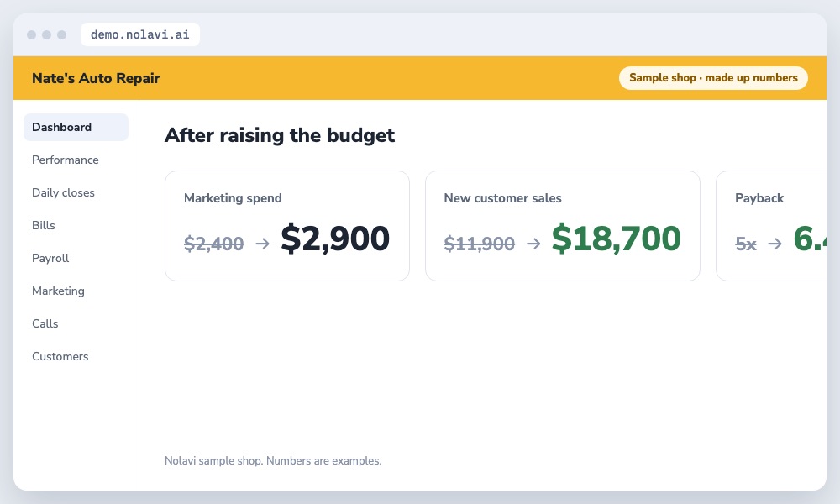Click the demo.nolavi.ai address field
Viewport: 840px width, 504px height.
(x=139, y=34)
